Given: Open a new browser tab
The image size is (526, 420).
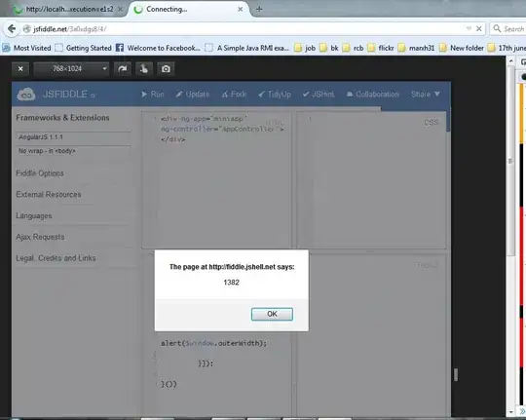Looking at the screenshot, I should 259,10.
